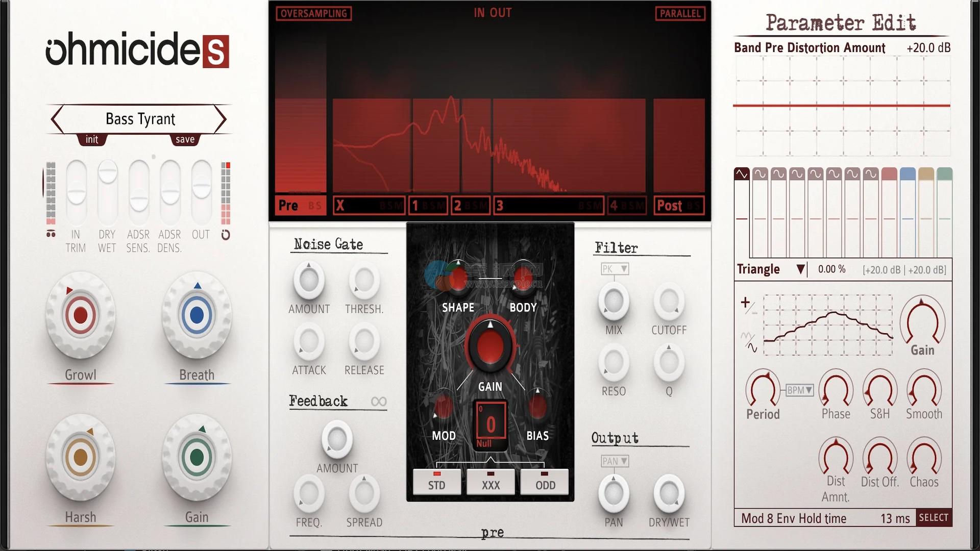This screenshot has width=980, height=551.
Task: Toggle the PARALLEL mode
Action: (x=680, y=13)
